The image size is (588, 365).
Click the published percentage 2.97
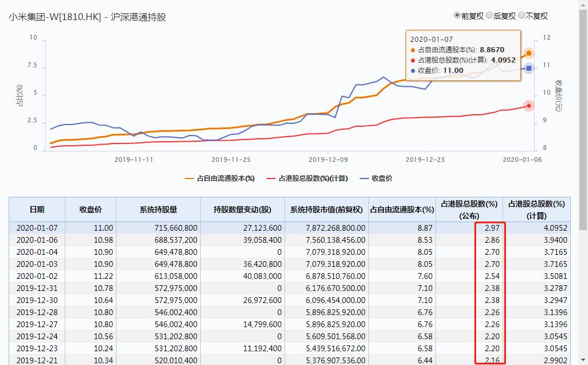click(x=492, y=228)
